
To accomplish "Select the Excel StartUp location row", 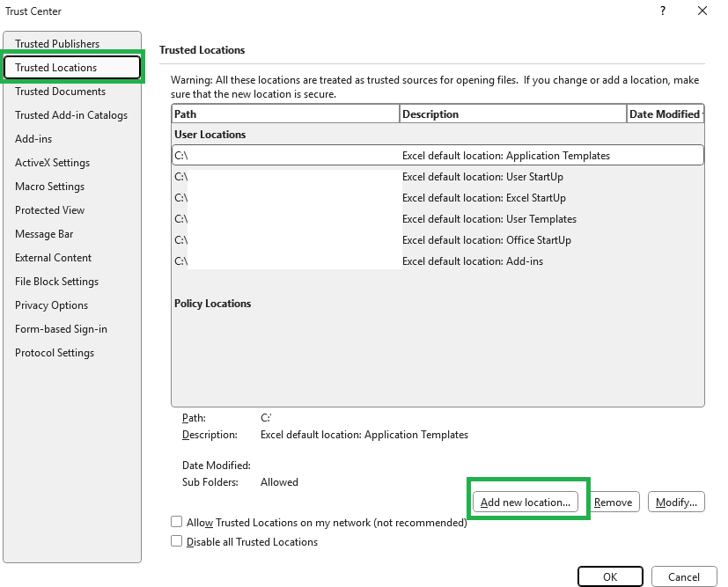I will 438,198.
